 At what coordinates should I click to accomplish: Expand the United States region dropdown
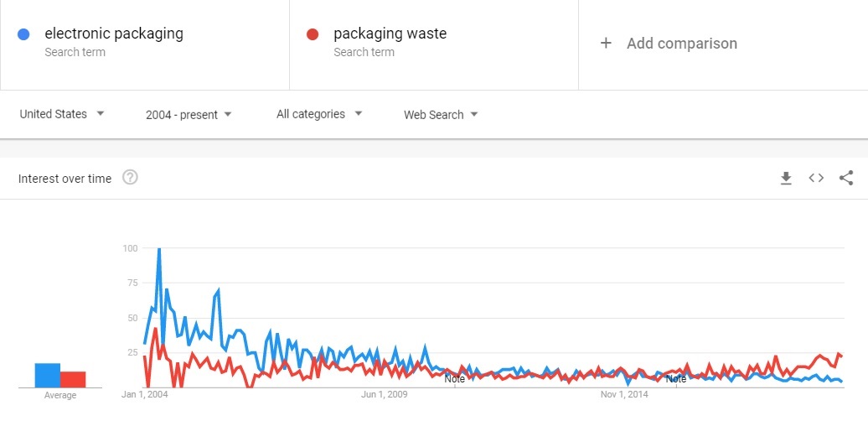click(62, 114)
